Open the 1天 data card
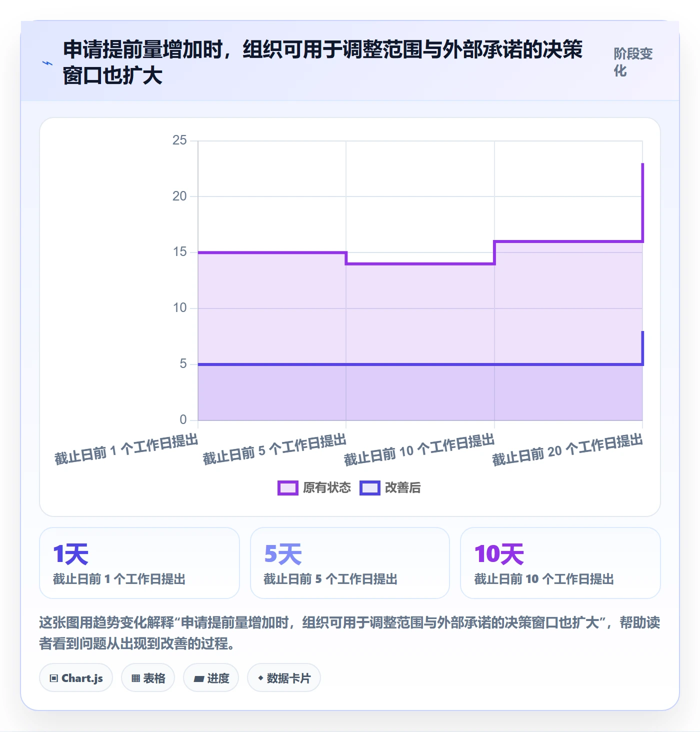Screen dimensions: 700x732 pos(139,563)
